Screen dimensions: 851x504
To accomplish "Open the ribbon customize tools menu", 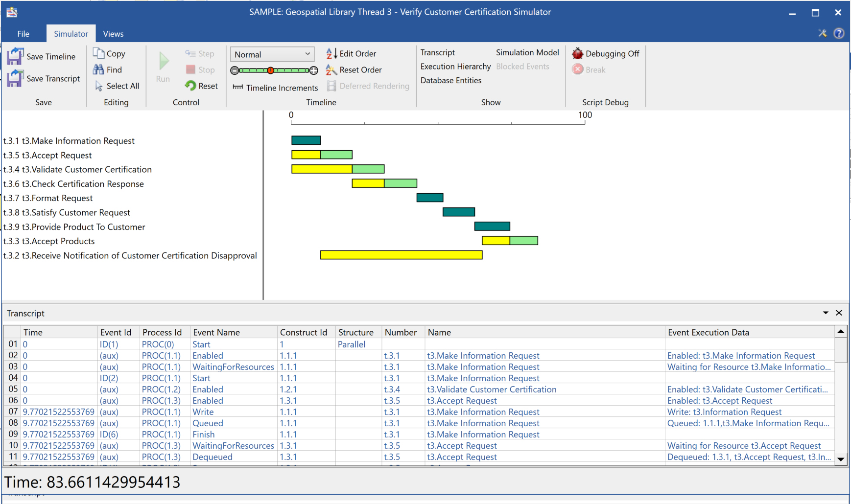I will (822, 33).
